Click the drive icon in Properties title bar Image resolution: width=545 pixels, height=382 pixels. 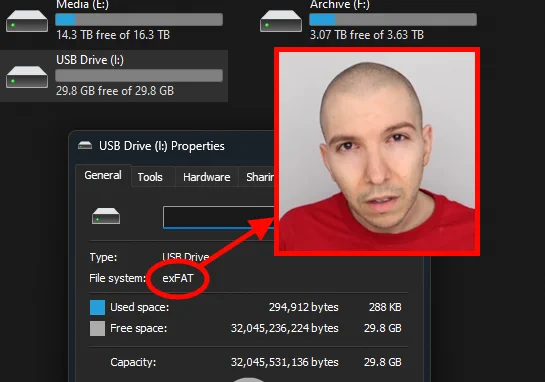coord(85,145)
